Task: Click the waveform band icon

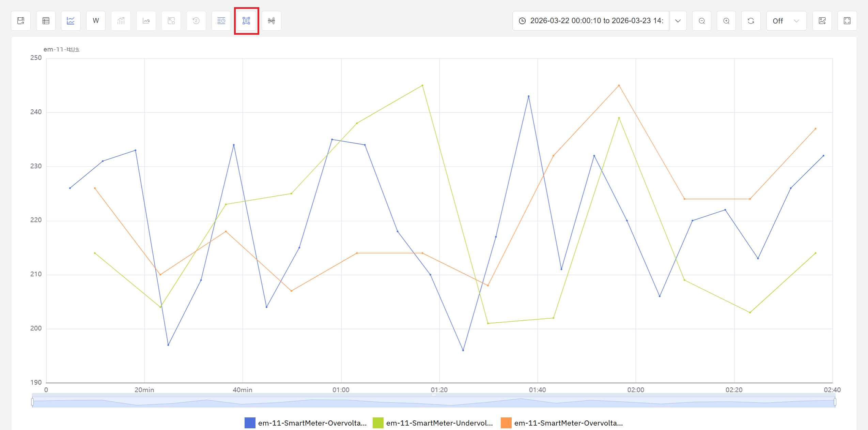Action: 272,21
